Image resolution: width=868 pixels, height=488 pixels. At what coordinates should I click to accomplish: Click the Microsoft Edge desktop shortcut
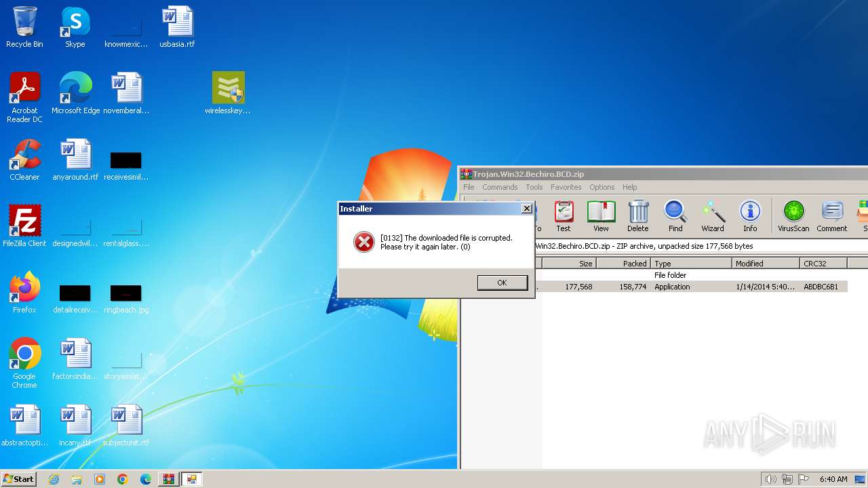75,94
